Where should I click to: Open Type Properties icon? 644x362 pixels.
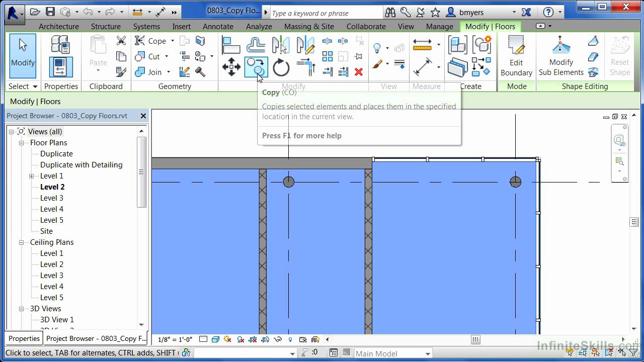60,45
